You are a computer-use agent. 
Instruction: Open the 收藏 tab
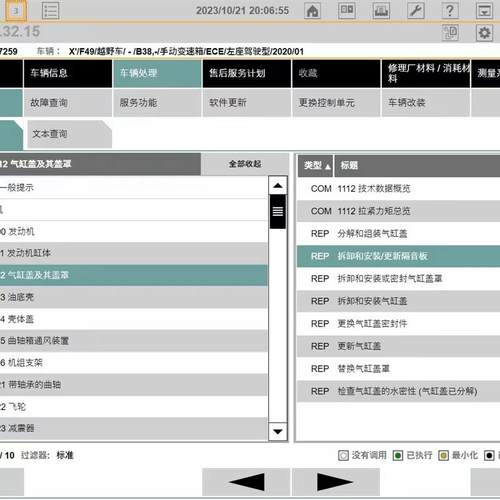click(336, 73)
